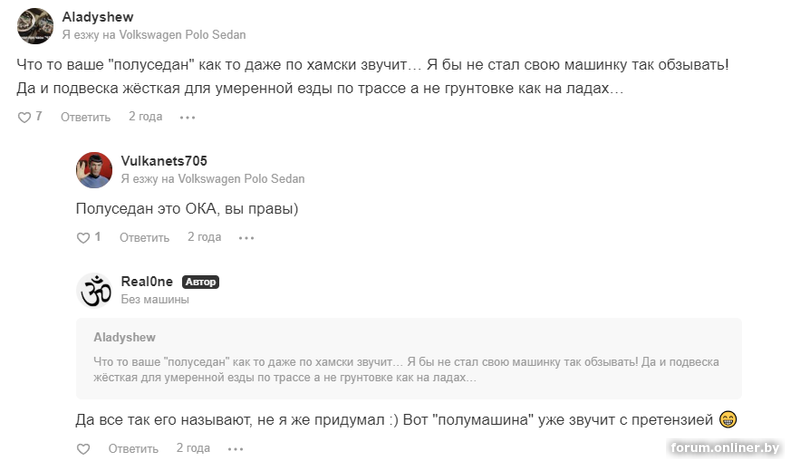Like Aladyshew's comment with the heart icon
This screenshot has height=469, width=800.
point(25,117)
